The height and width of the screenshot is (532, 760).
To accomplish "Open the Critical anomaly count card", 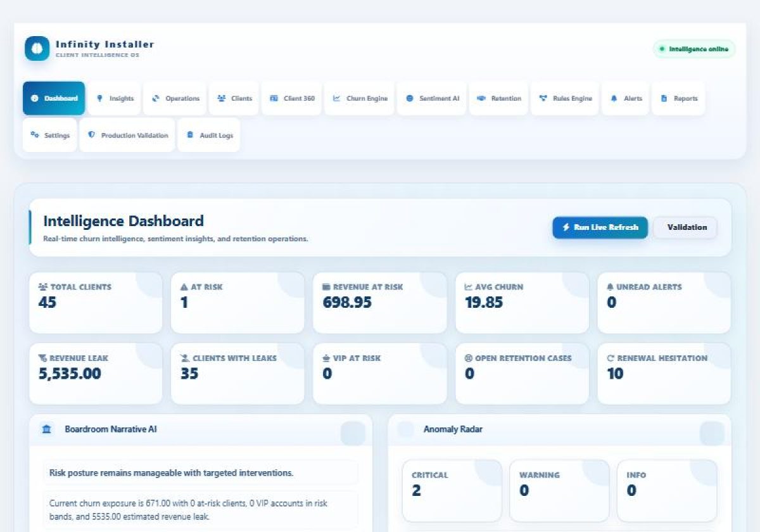I will click(452, 491).
